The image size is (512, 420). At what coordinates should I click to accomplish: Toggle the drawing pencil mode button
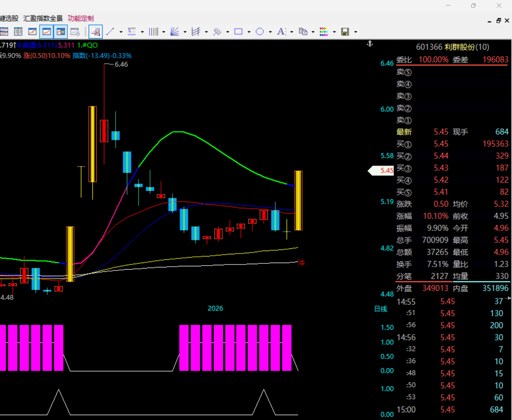click(x=96, y=32)
